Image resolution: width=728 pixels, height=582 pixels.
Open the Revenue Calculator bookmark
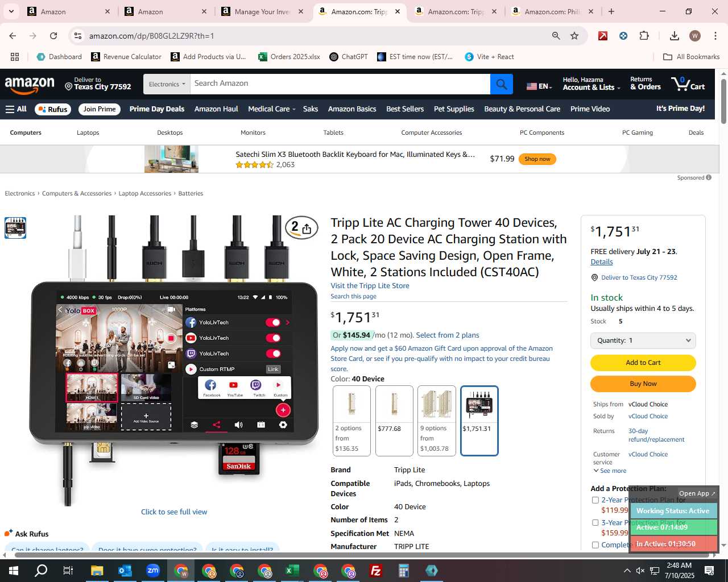click(x=126, y=57)
